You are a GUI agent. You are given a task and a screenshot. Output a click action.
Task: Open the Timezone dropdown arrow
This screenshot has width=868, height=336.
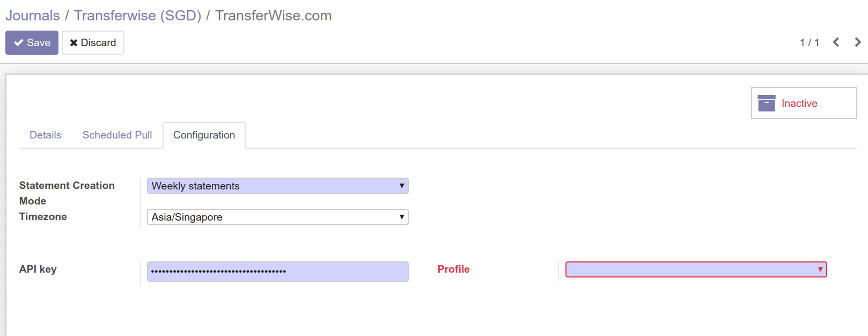pos(401,217)
